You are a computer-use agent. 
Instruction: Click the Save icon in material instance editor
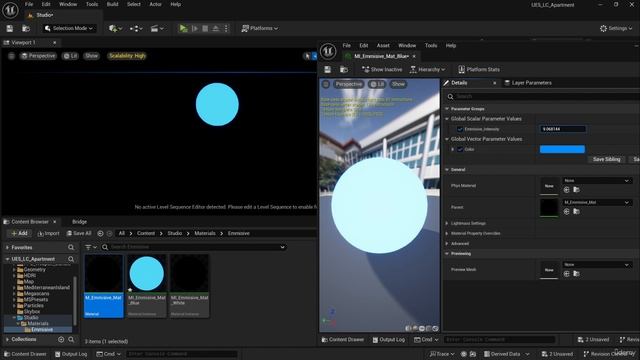[x=327, y=69]
